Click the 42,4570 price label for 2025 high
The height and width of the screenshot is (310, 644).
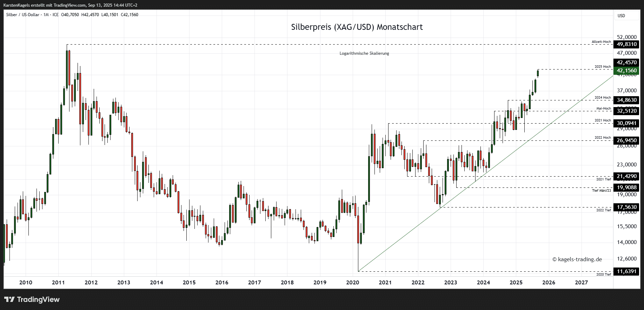[x=626, y=62]
